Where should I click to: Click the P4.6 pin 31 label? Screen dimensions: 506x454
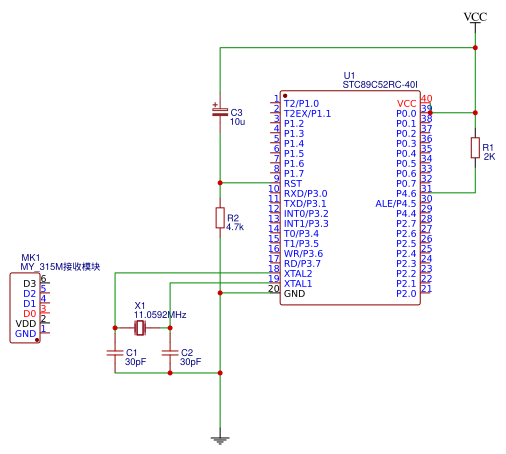pos(406,194)
